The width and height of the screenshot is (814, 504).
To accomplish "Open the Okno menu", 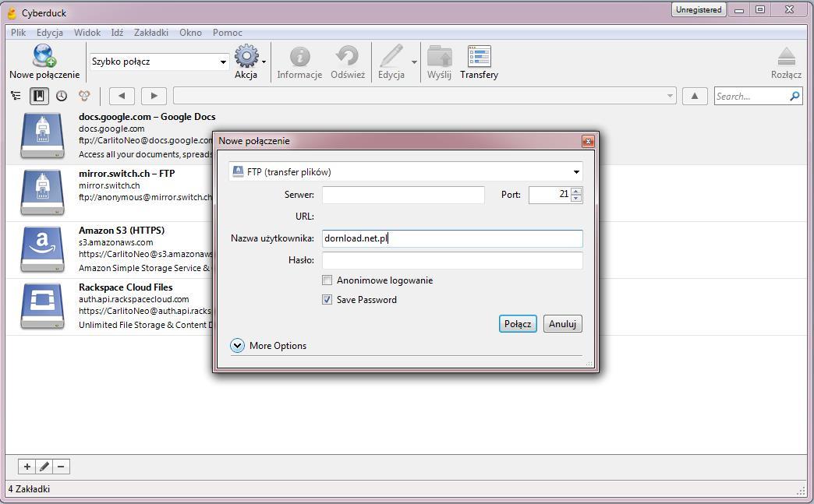I will click(x=190, y=32).
